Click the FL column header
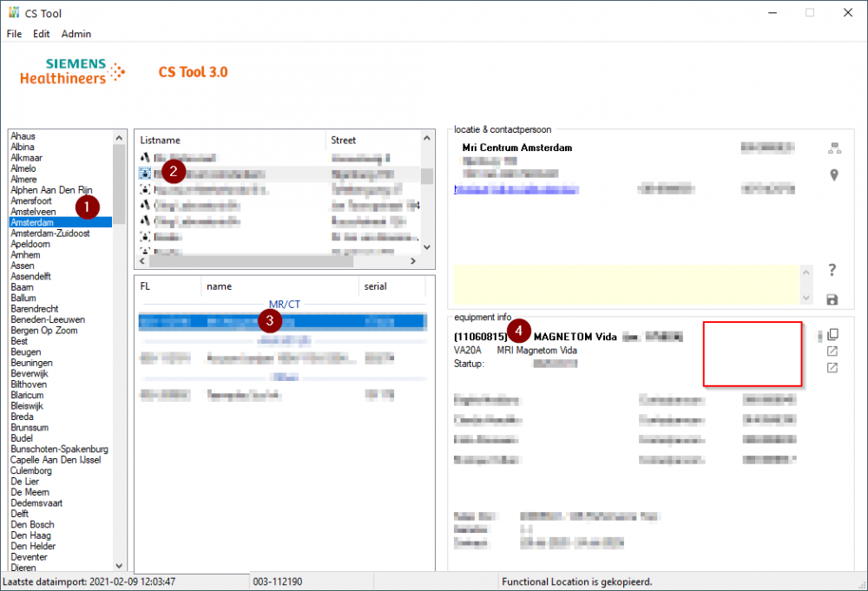 [x=168, y=286]
